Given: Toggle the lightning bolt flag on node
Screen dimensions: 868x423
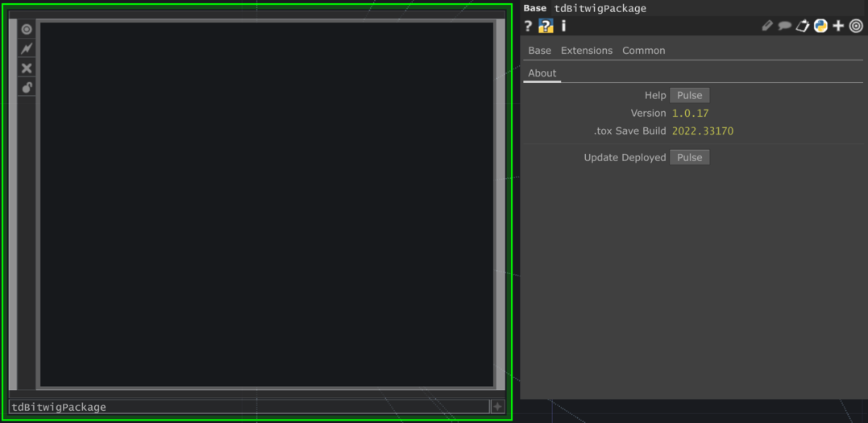Looking at the screenshot, I should [x=27, y=48].
